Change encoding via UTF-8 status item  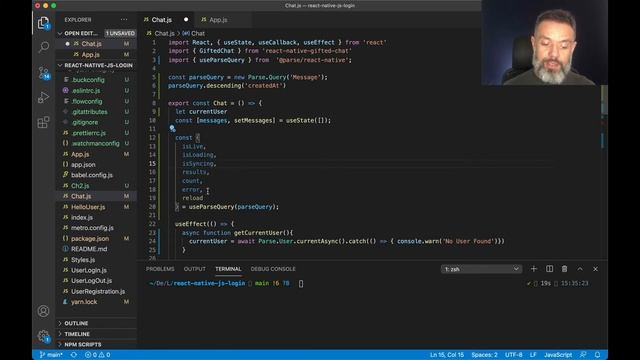pos(513,355)
